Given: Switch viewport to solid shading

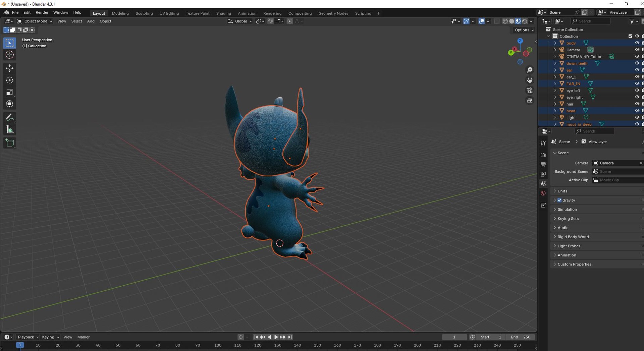Looking at the screenshot, I should (512, 21).
